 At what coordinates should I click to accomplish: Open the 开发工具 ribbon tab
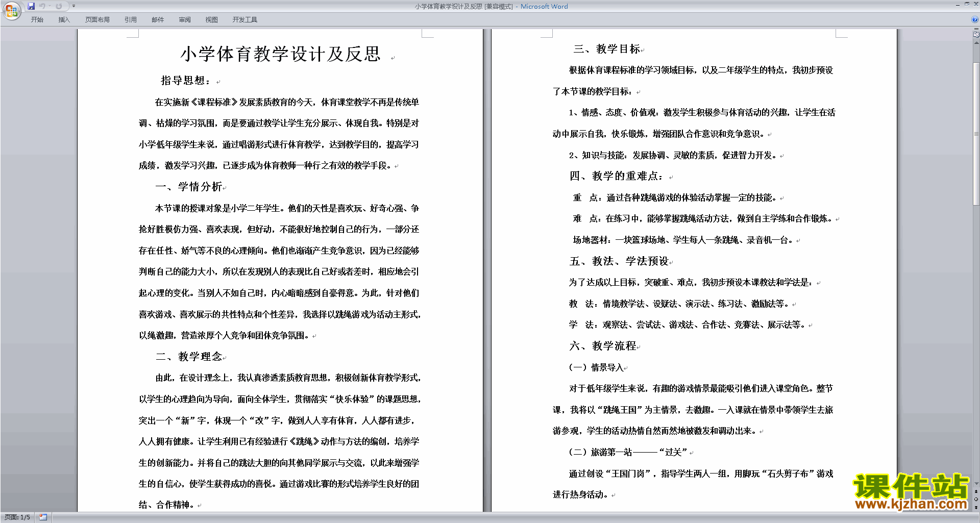coord(245,19)
